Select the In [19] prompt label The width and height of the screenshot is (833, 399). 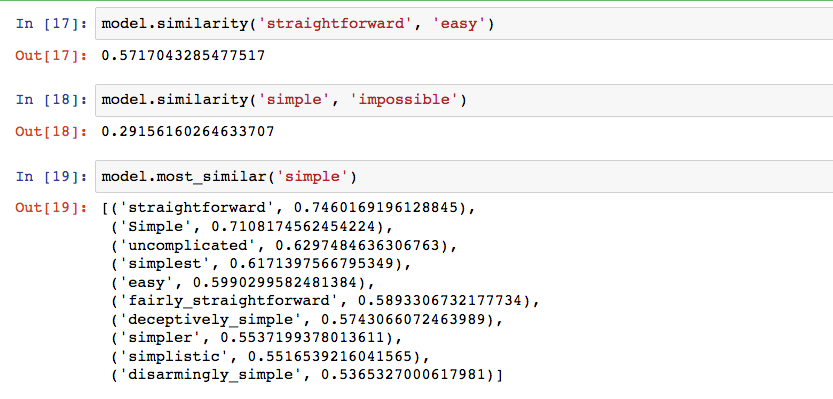(x=52, y=176)
